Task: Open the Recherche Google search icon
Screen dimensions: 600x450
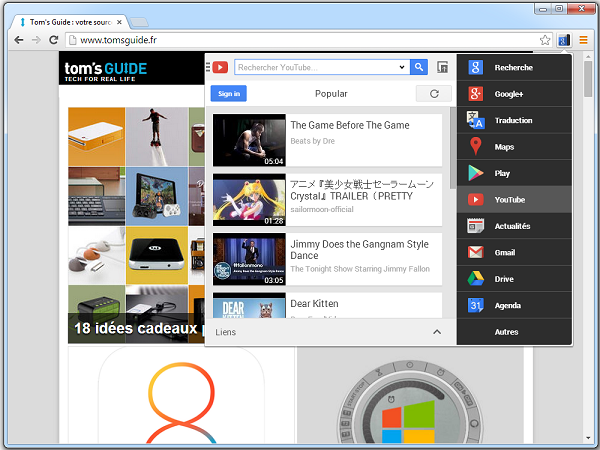Action: [x=475, y=67]
